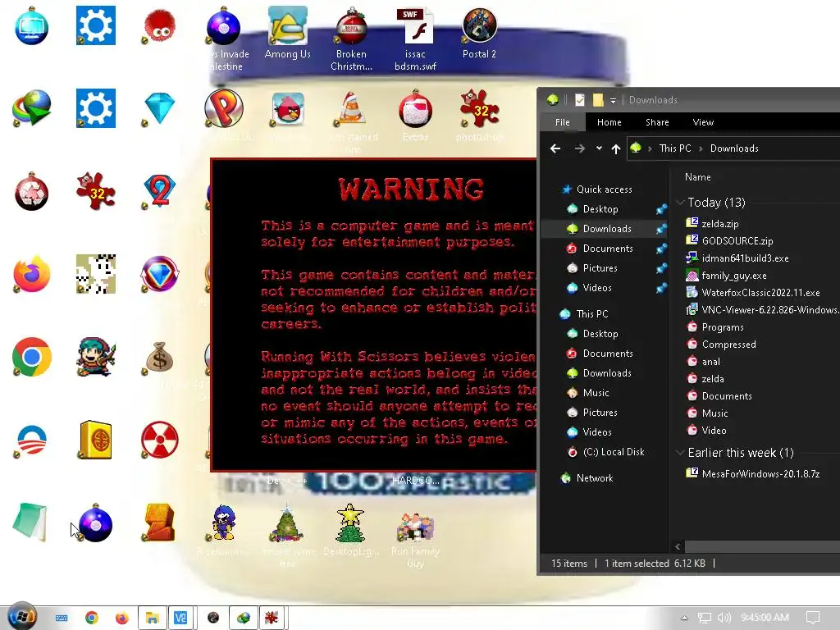Collapse the Earlier this week (1) group
This screenshot has width=840, height=630.
(680, 453)
